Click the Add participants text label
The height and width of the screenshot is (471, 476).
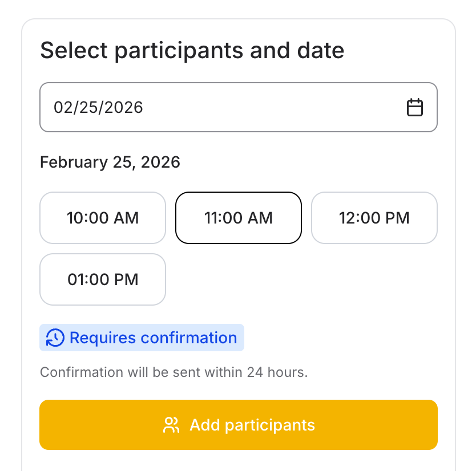point(252,425)
